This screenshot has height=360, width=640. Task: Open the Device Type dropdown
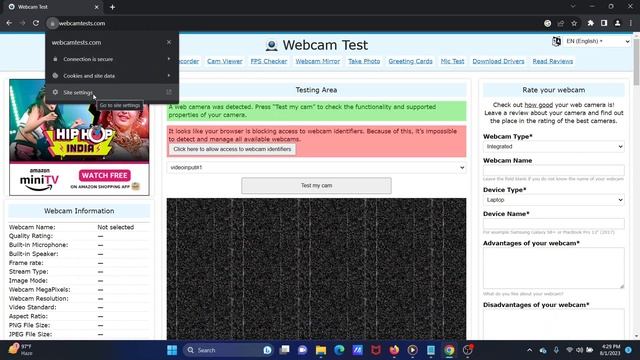pyautogui.click(x=553, y=200)
